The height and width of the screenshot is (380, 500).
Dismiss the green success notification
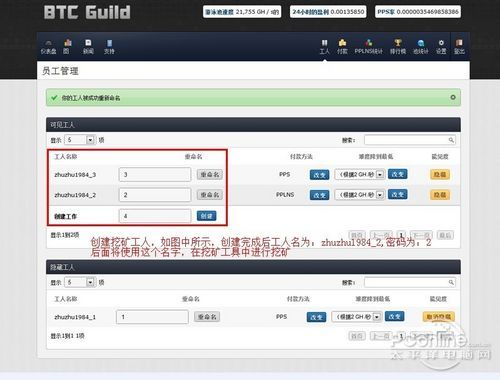tap(453, 97)
